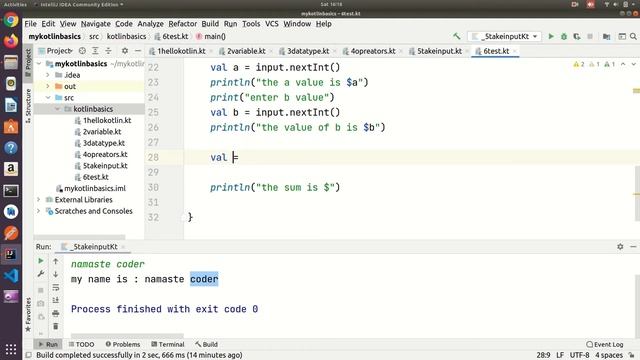Go to next highlighted error arrow
The image size is (640, 360).
click(633, 64)
